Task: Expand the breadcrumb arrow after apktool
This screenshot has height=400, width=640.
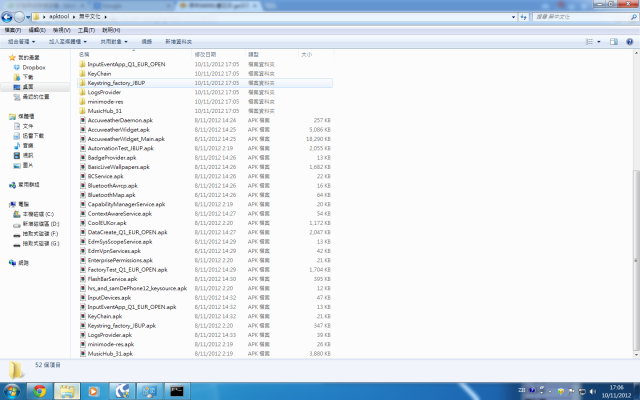Action: [74, 17]
